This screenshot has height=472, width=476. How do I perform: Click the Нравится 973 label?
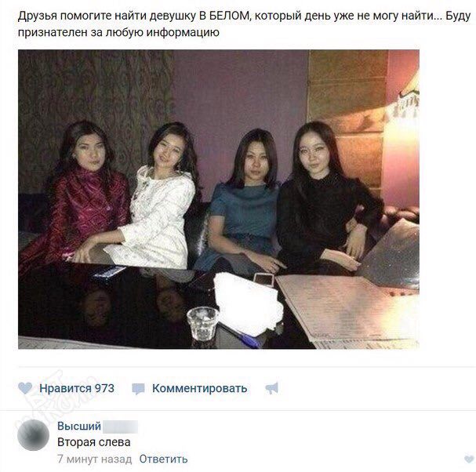(x=77, y=388)
